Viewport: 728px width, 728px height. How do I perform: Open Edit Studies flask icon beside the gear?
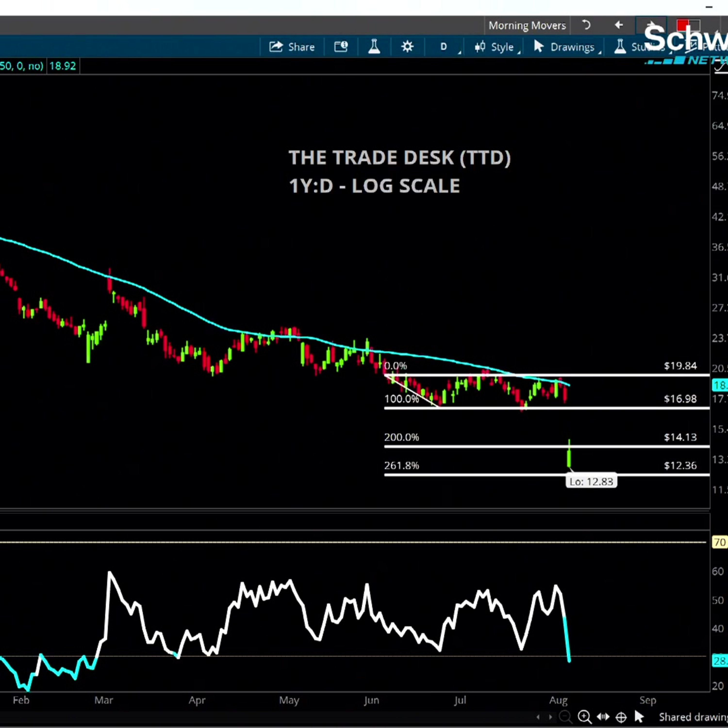pos(374,47)
